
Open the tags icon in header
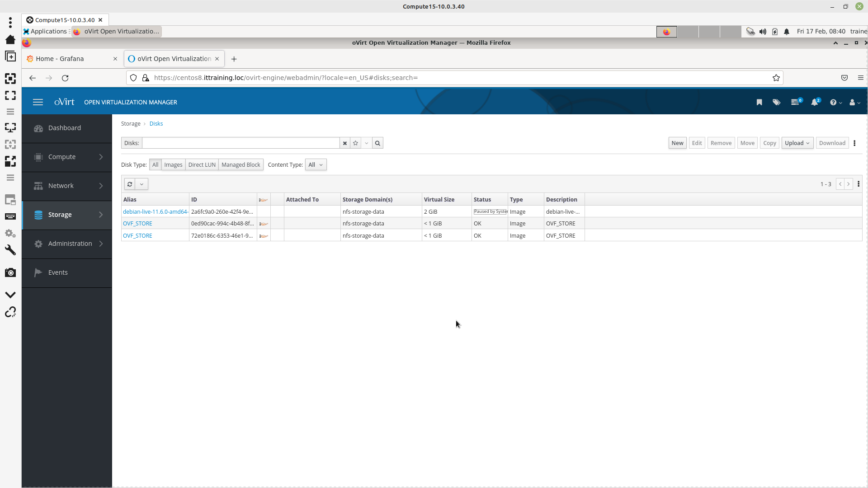[x=776, y=103]
